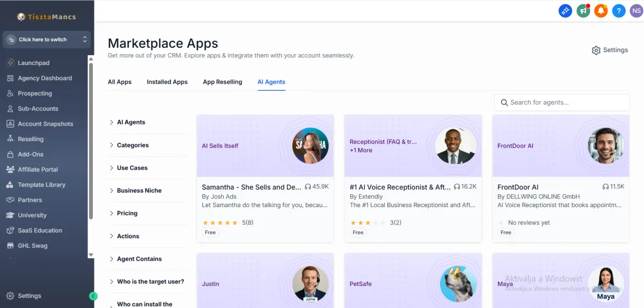
Task: Click the 'AI Sells Itself' banner label
Action: (x=220, y=145)
